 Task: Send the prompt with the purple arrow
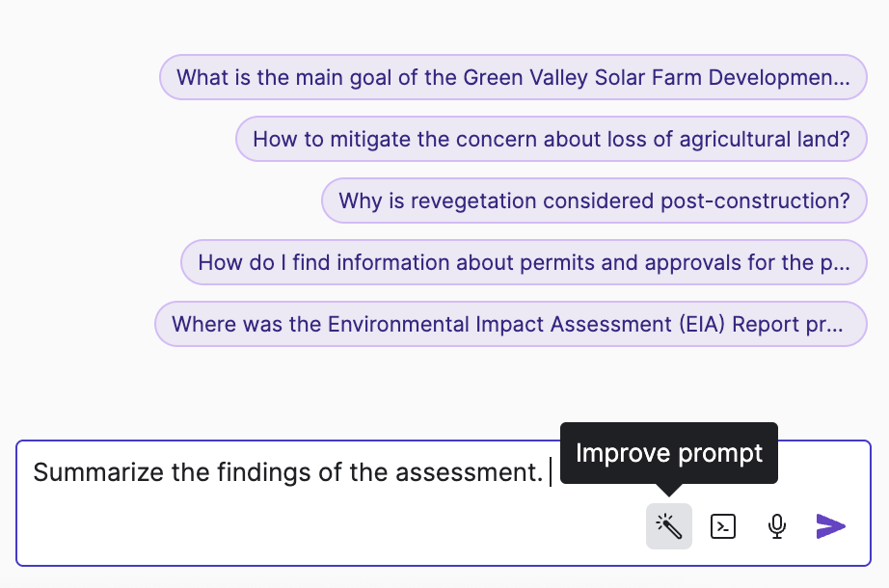click(x=830, y=526)
